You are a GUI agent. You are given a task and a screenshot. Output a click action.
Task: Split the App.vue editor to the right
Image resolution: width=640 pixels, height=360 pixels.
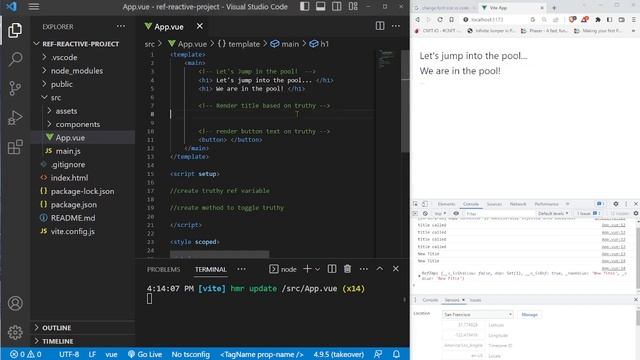pos(380,26)
